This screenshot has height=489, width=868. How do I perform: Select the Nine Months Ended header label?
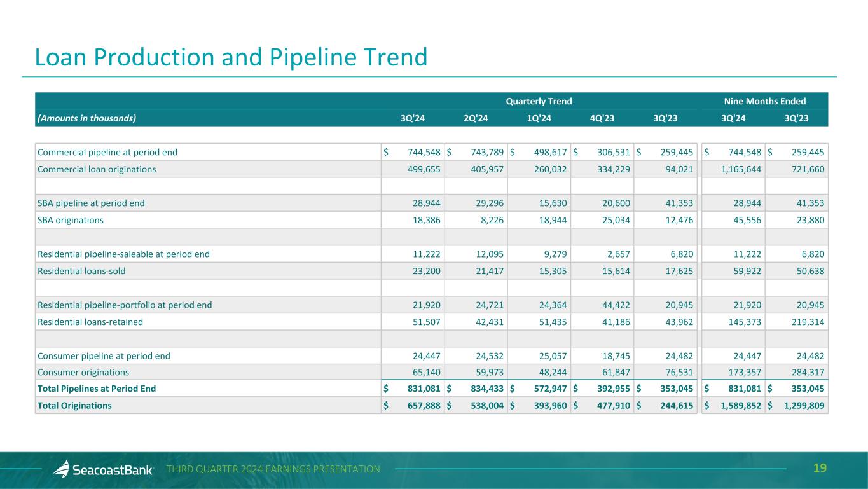[x=765, y=101]
